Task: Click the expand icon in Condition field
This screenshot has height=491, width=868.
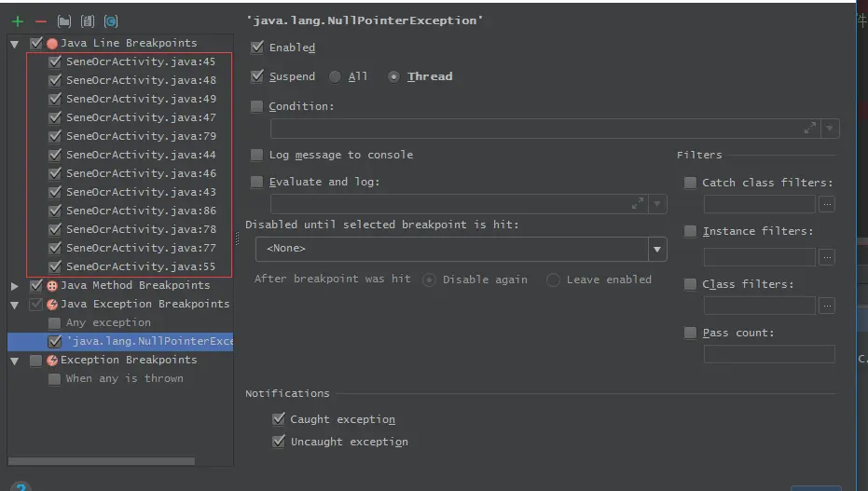Action: click(x=810, y=129)
